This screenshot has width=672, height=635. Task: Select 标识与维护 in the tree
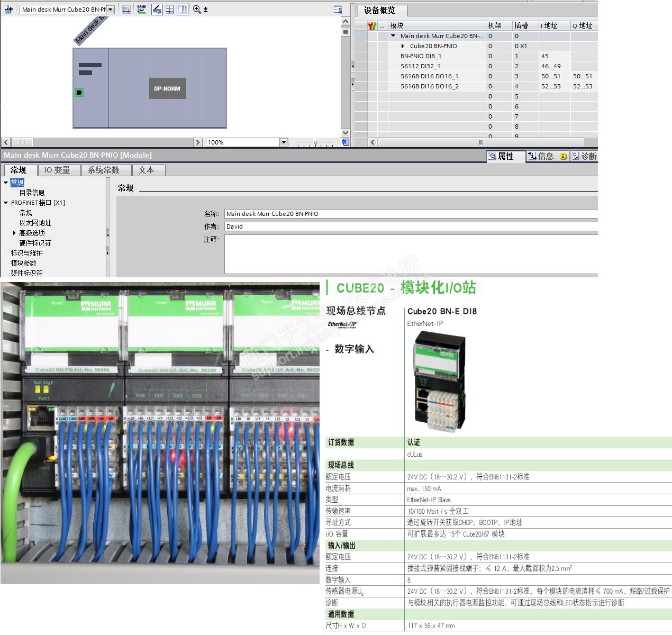27,253
